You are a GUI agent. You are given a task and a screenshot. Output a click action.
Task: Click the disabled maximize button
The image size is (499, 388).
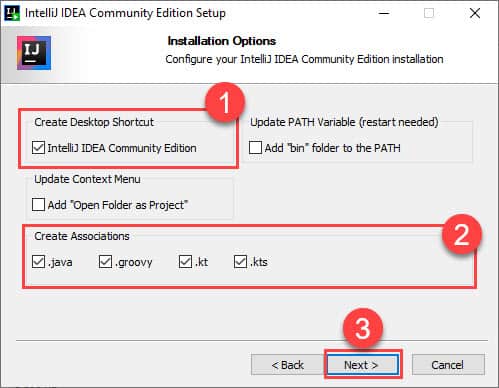coord(429,13)
